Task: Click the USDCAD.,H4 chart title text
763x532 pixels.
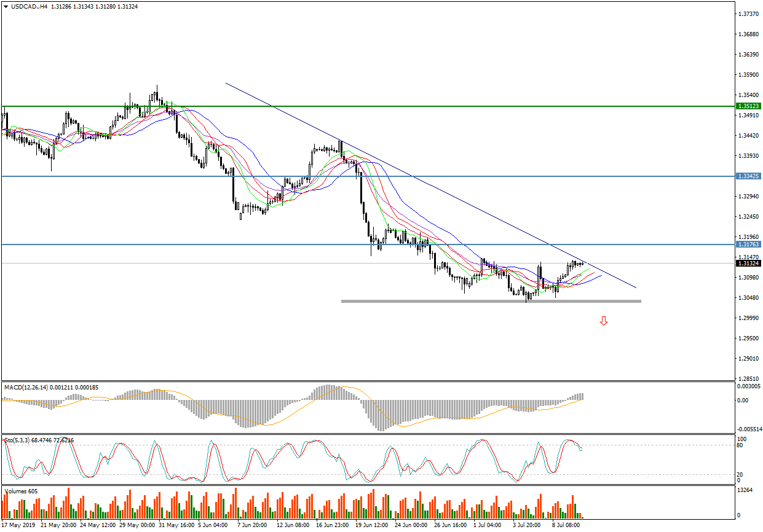Action: [x=30, y=6]
